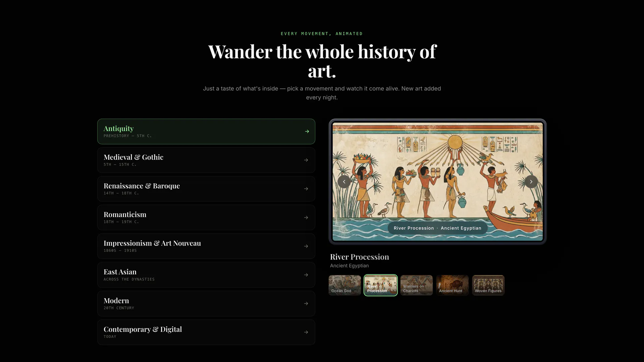This screenshot has width=644, height=362.
Task: Click the 'River Procession · Ancient Egyptian' caption pill
Action: click(x=437, y=228)
